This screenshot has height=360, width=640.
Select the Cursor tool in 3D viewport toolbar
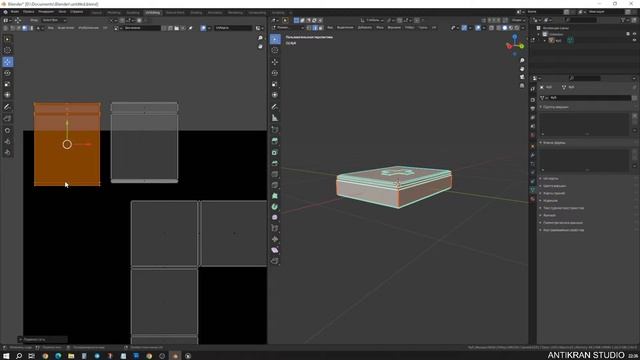coord(275,50)
